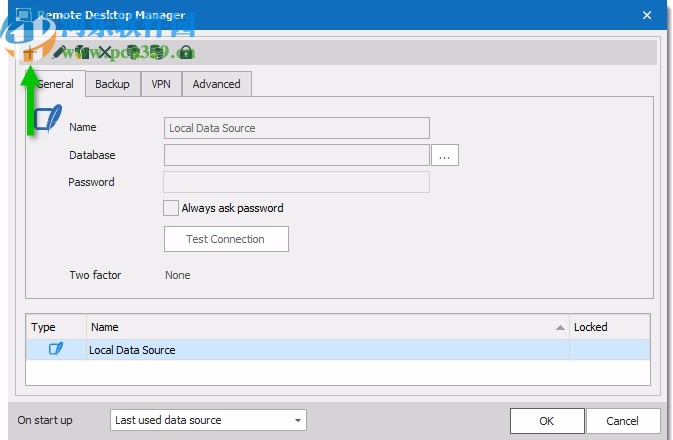The height and width of the screenshot is (440, 673).
Task: Click the first database stack icon
Action: 134,52
